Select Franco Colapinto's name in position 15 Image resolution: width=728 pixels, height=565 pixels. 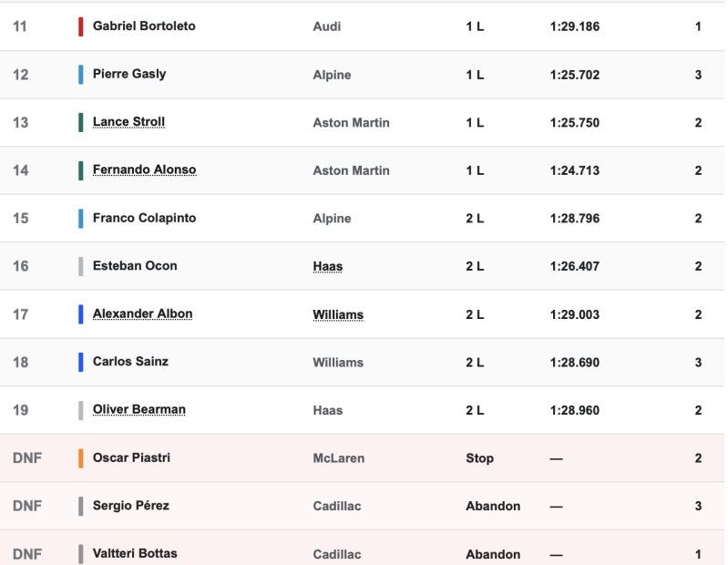(x=144, y=218)
